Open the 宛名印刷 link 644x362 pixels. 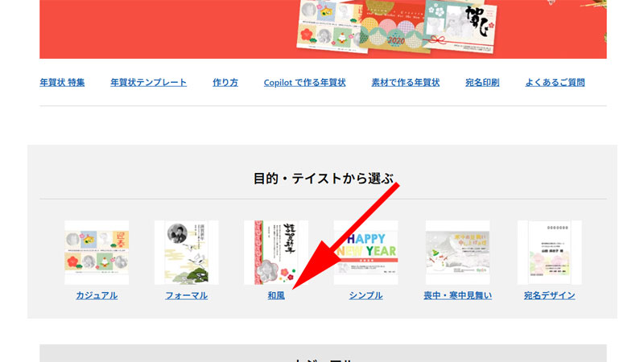click(x=482, y=83)
